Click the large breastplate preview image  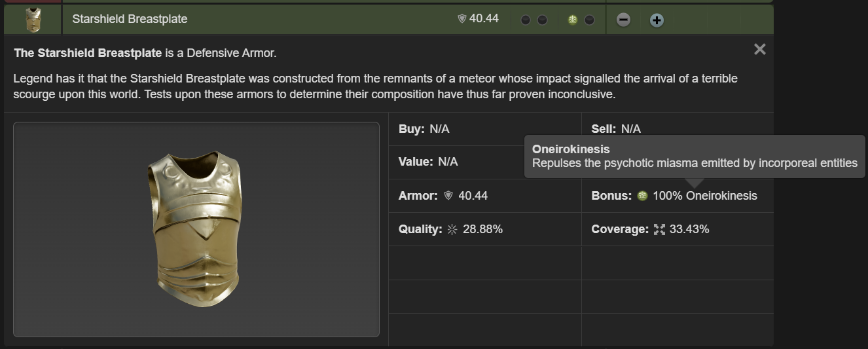click(x=196, y=229)
